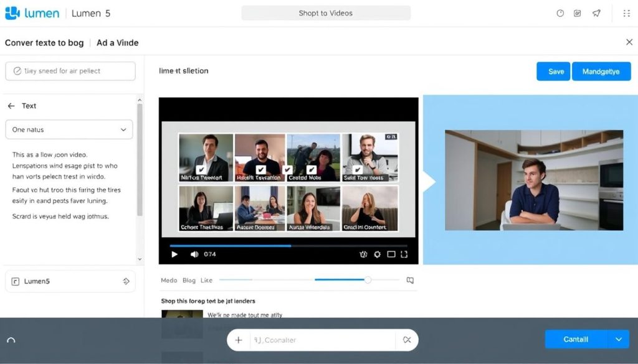Click the send/share paper-plane icon

(596, 12)
